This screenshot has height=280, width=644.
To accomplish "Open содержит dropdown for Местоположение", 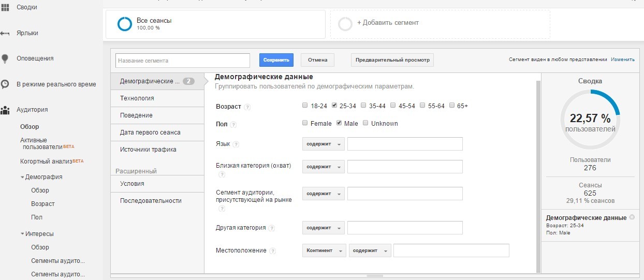I will coord(370,250).
